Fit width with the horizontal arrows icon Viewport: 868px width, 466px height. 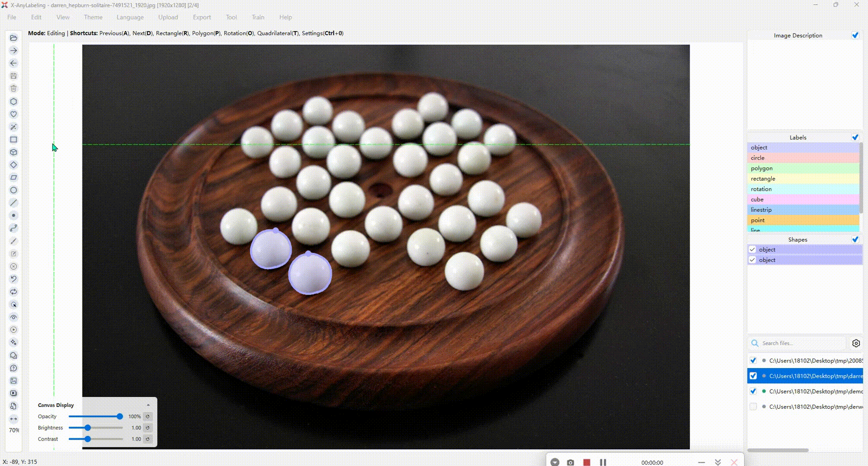[13, 419]
